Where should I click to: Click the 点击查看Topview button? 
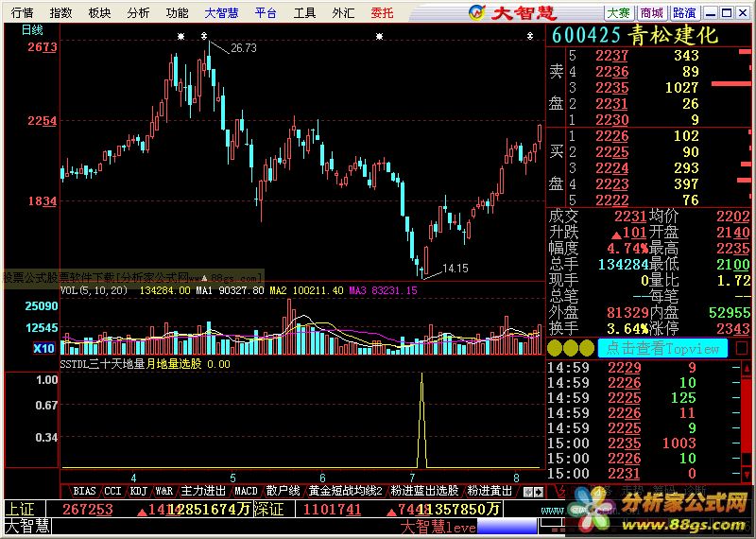point(662,348)
